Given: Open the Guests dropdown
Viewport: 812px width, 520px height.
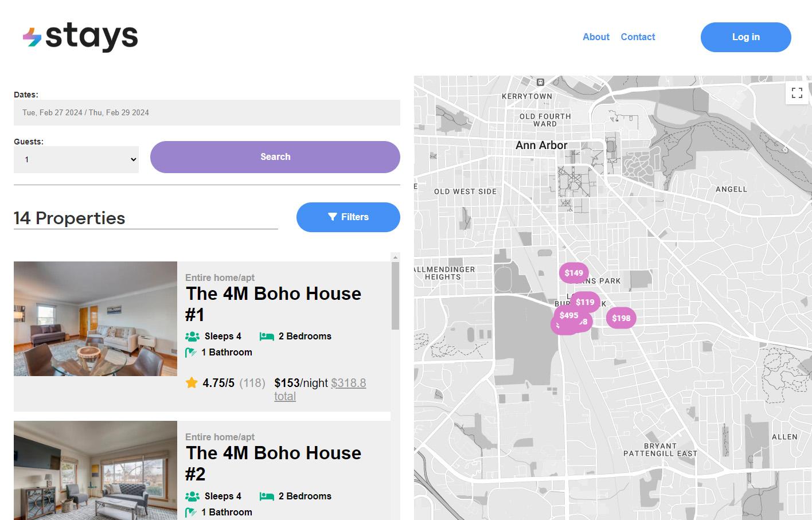Looking at the screenshot, I should click(x=76, y=159).
